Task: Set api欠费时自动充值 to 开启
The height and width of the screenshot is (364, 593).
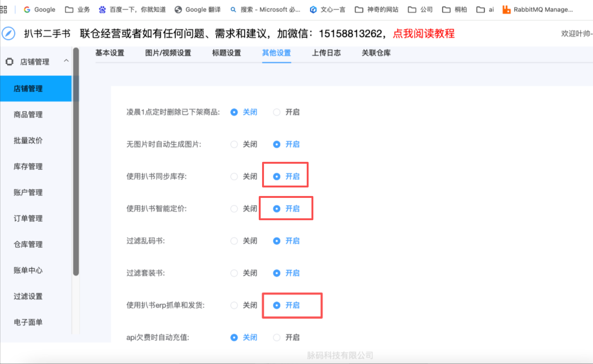Action: click(x=286, y=337)
